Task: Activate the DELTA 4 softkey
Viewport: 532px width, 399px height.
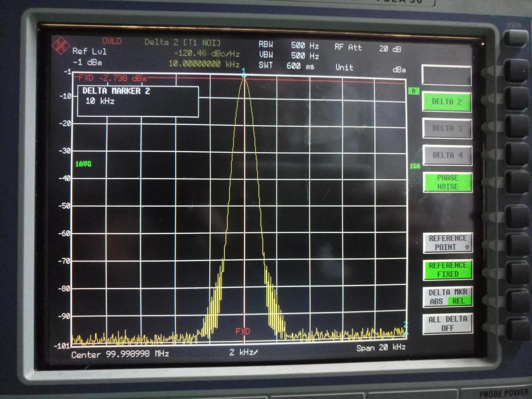Action: pos(447,155)
